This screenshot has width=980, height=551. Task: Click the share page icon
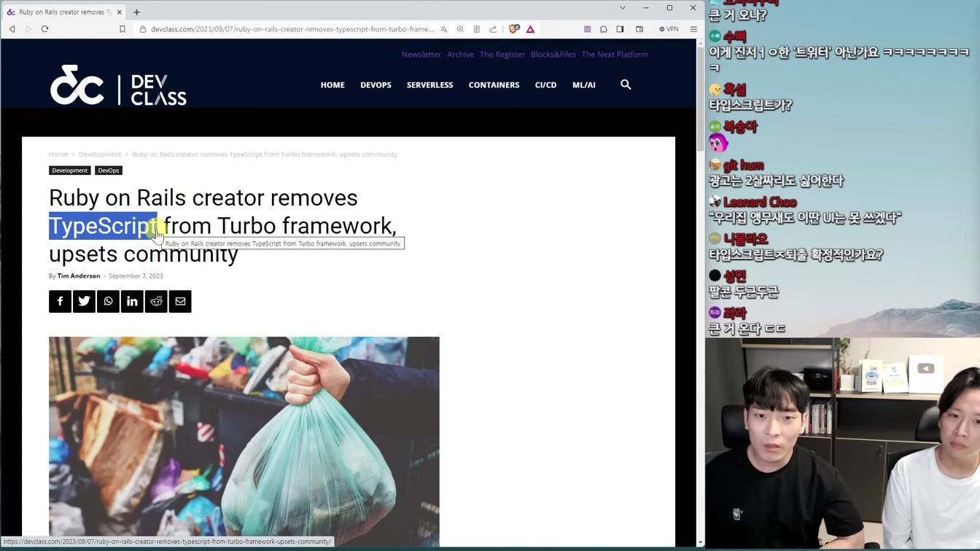click(493, 29)
